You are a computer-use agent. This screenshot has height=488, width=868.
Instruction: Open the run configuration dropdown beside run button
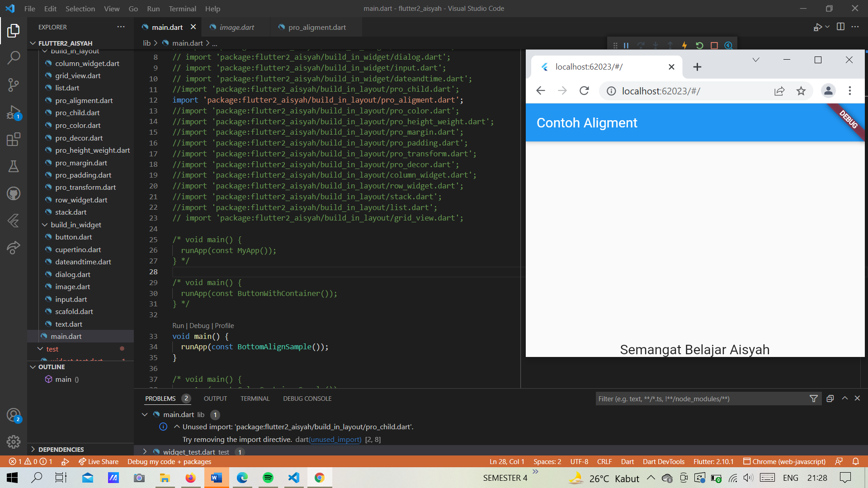coord(826,27)
